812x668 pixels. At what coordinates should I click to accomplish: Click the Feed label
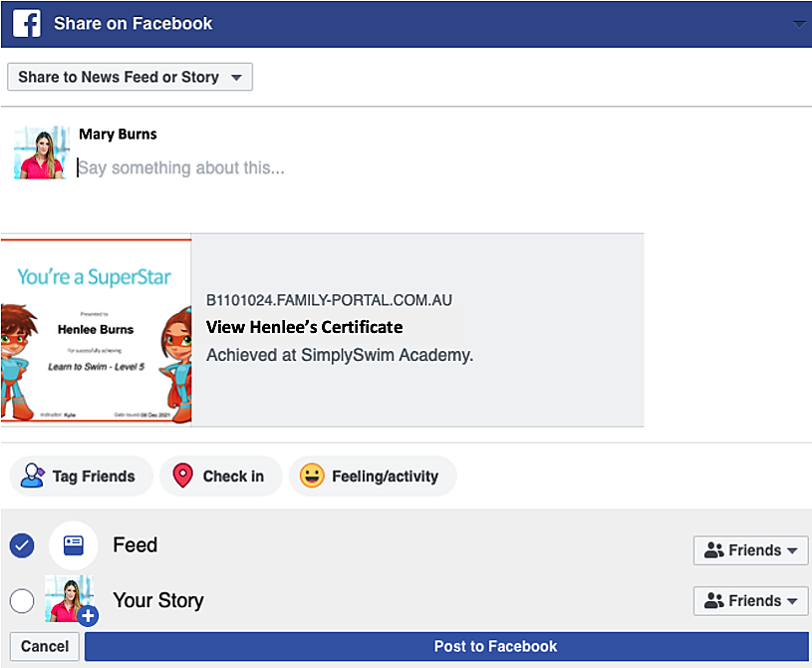pos(135,545)
